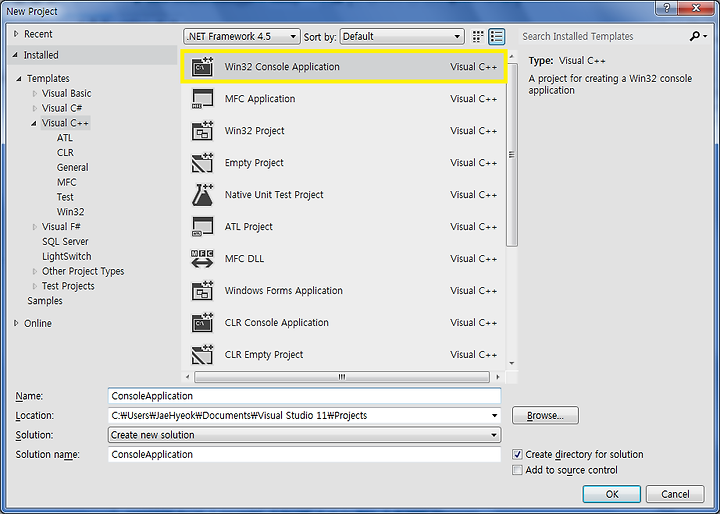This screenshot has height=514, width=720.
Task: Open the search options dropdown arrow
Action: click(x=705, y=36)
